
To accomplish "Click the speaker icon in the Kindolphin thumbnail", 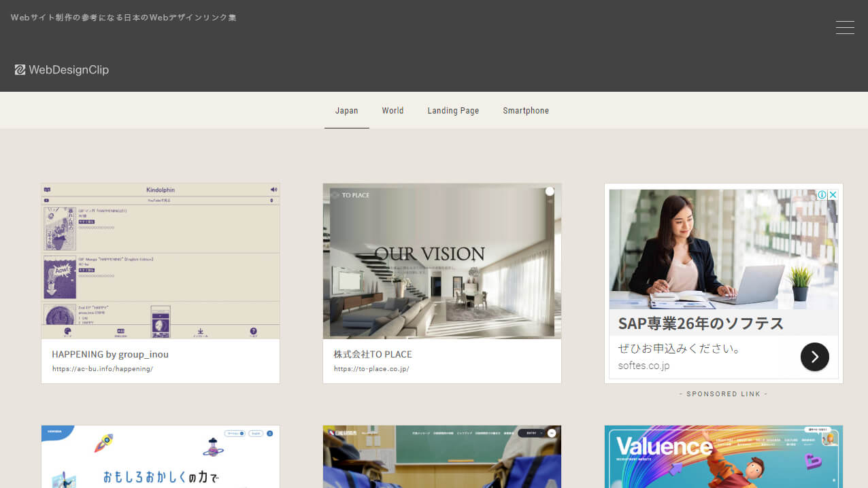I will pyautogui.click(x=273, y=190).
